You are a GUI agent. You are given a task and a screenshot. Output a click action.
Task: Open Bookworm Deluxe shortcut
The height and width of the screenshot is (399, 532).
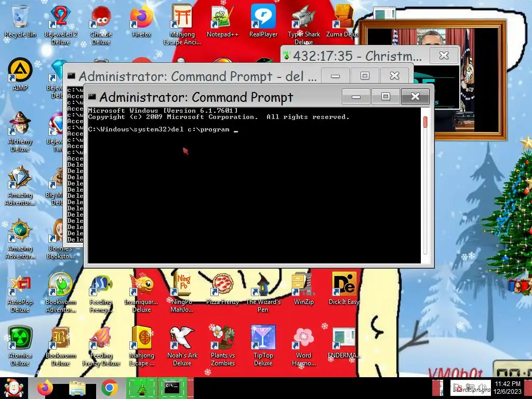[61, 347]
